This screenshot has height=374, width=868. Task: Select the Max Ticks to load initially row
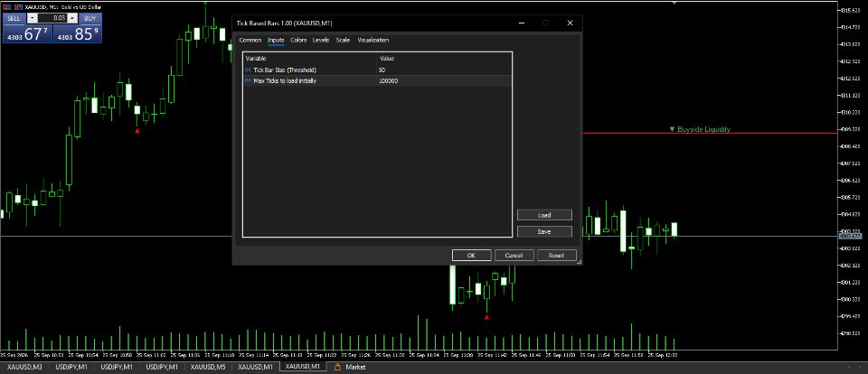pyautogui.click(x=378, y=80)
